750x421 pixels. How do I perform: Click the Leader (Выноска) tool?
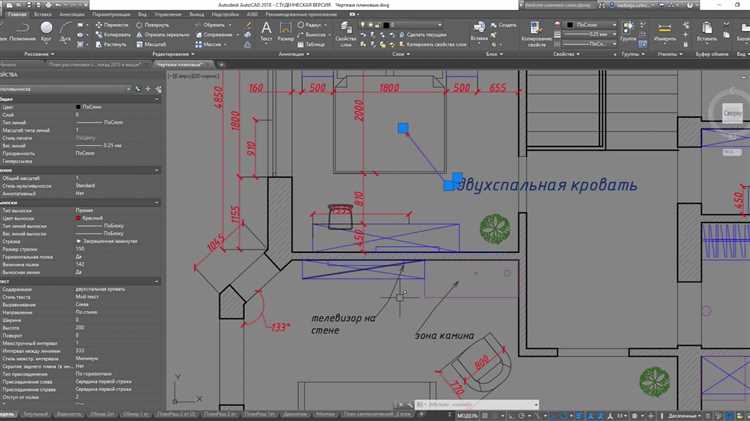(311, 34)
